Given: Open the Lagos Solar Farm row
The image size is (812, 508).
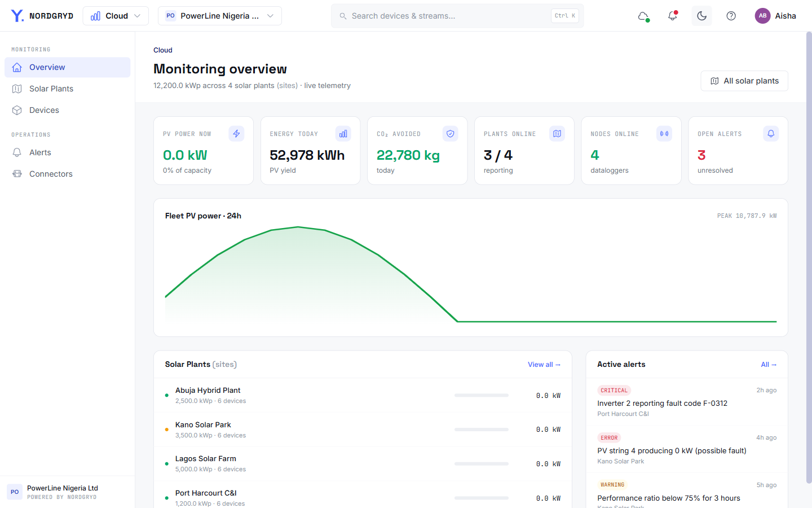Looking at the screenshot, I should click(x=363, y=464).
